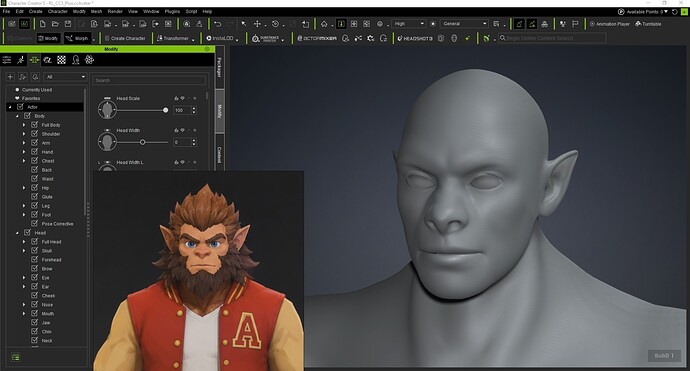Open the Render menu
The height and width of the screenshot is (371, 690).
point(115,11)
